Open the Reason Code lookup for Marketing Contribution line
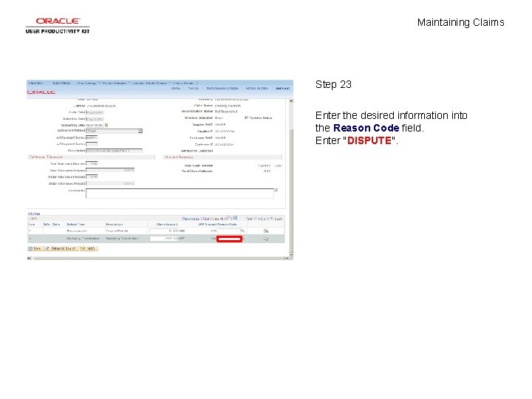 click(x=244, y=239)
